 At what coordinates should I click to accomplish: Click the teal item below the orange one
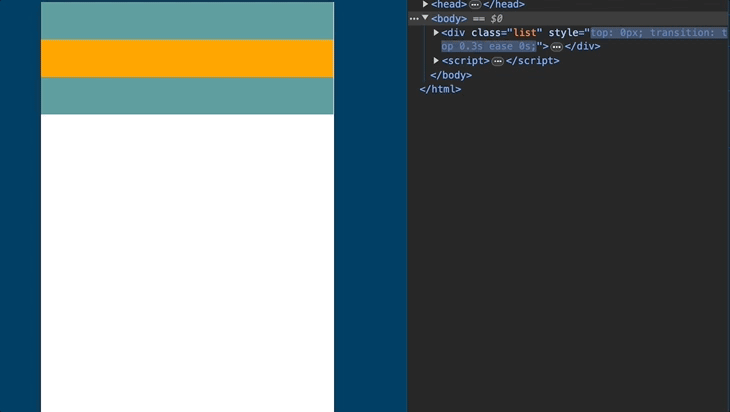click(x=187, y=95)
